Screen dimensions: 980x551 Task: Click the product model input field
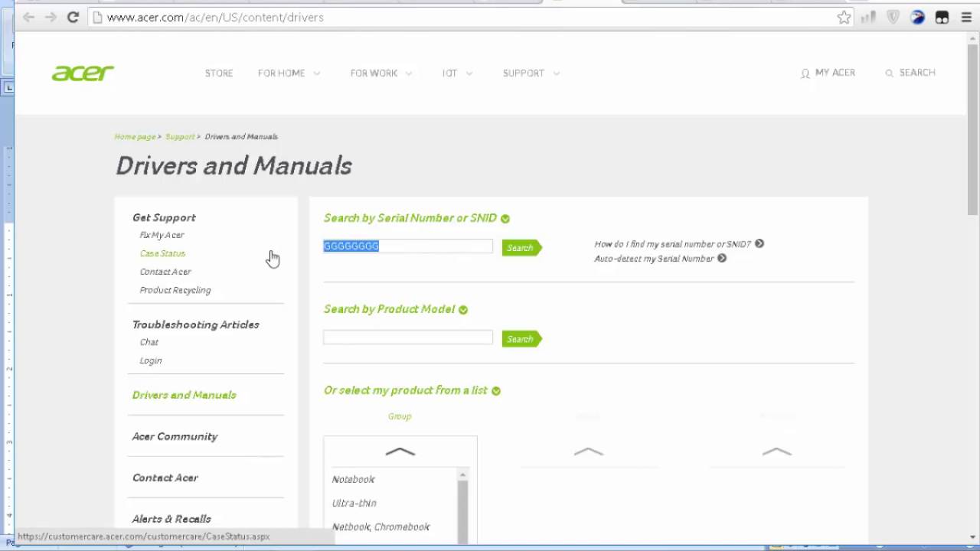click(408, 337)
